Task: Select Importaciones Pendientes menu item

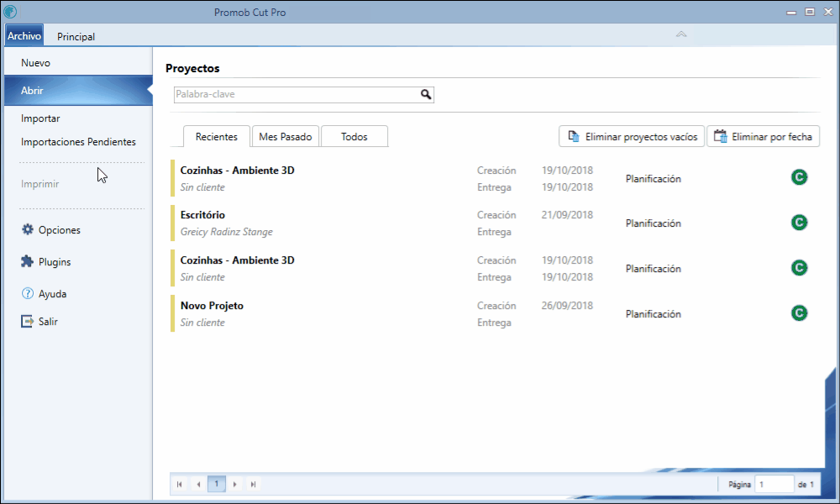Action: tap(78, 142)
